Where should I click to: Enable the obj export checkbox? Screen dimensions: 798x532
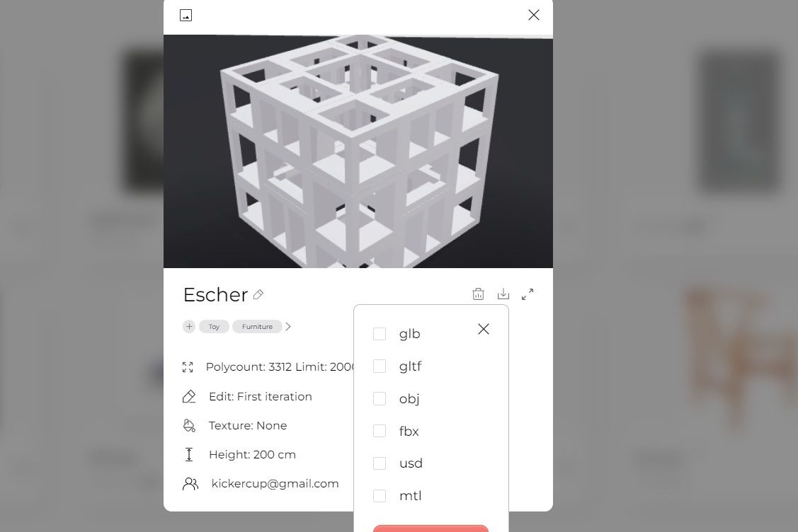[379, 399]
